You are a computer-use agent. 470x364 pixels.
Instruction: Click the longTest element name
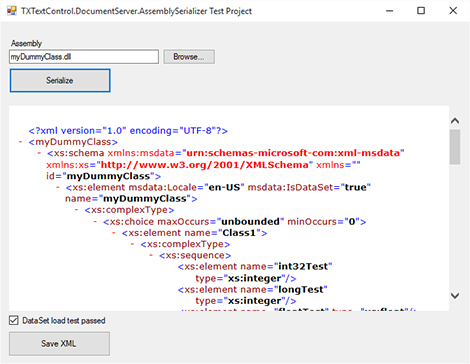pyautogui.click(x=301, y=289)
